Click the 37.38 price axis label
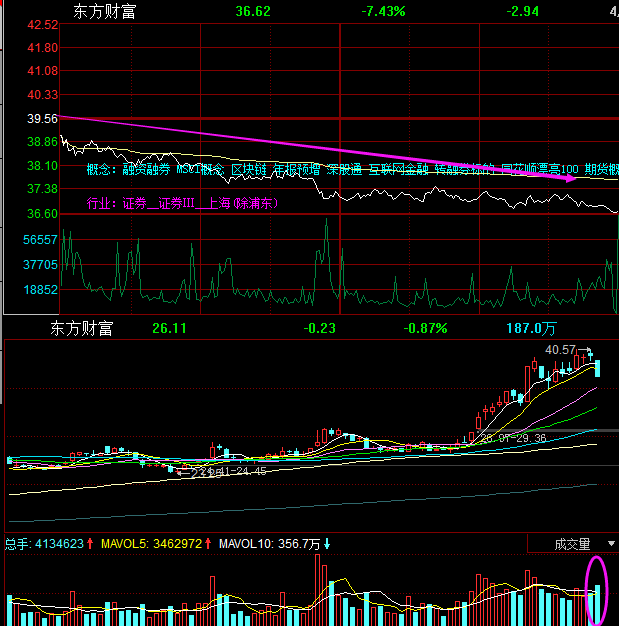Viewport: 619px width, 626px height. pos(42,189)
